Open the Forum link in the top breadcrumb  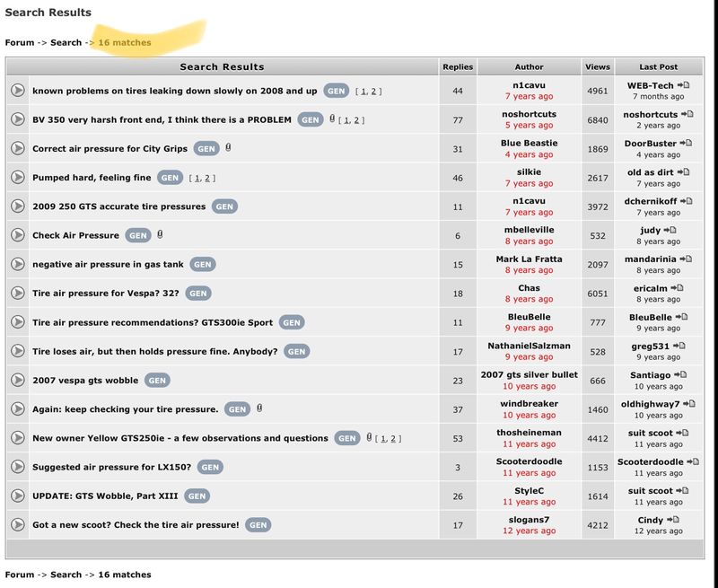click(20, 42)
